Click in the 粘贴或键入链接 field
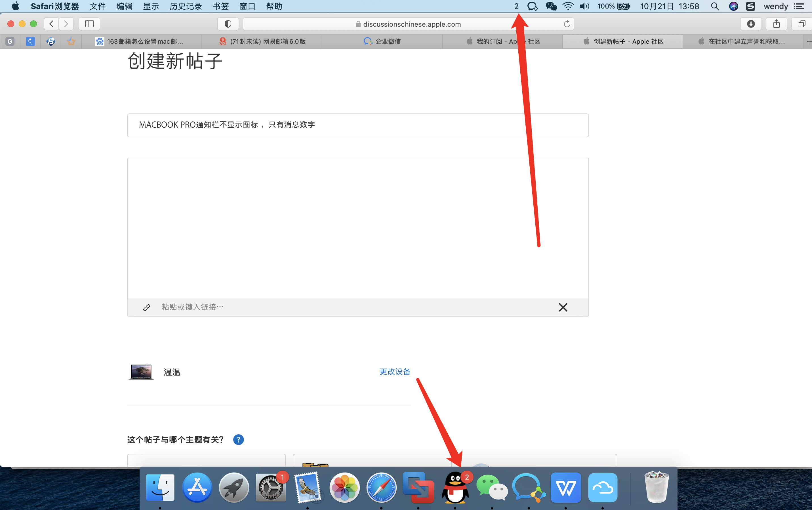 (337, 307)
